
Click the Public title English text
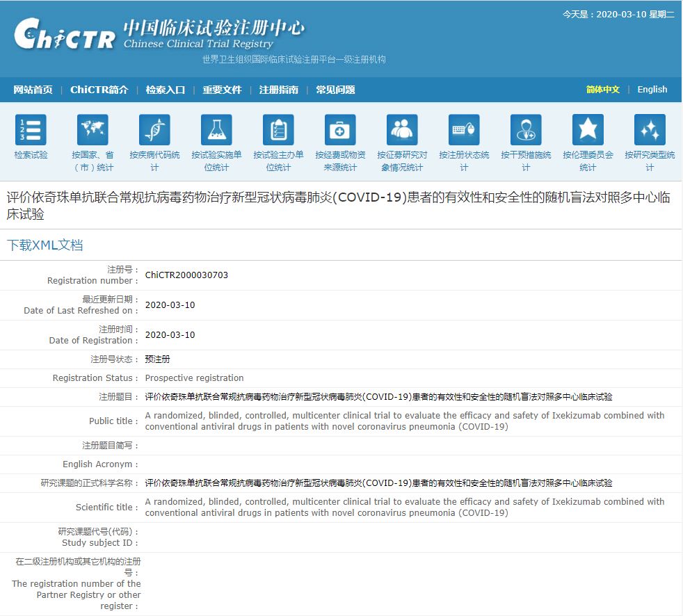(x=405, y=421)
